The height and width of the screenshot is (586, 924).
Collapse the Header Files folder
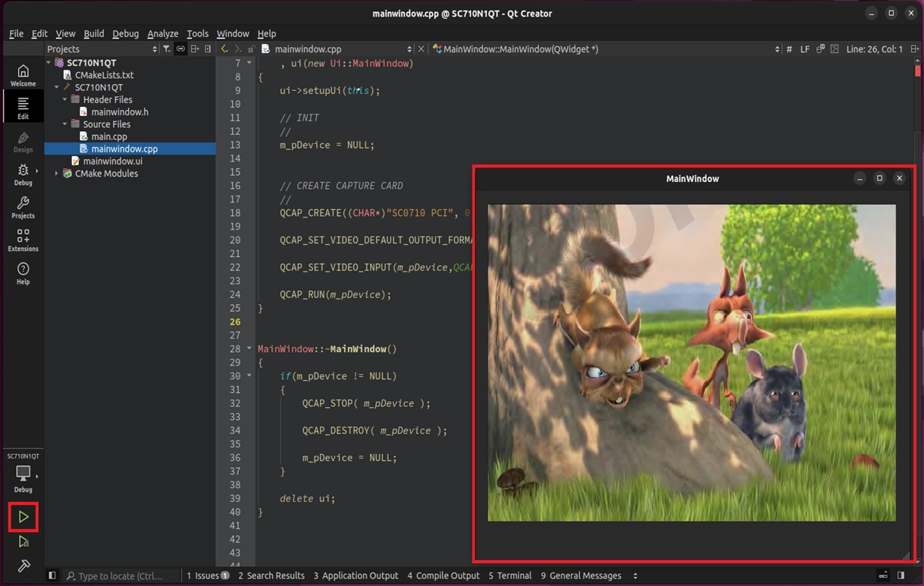(x=65, y=100)
